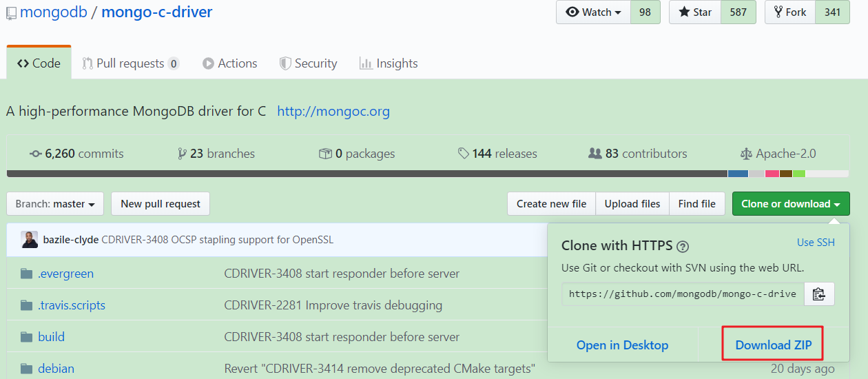The height and width of the screenshot is (379, 868).
Task: Switch to the Security tab
Action: [308, 63]
